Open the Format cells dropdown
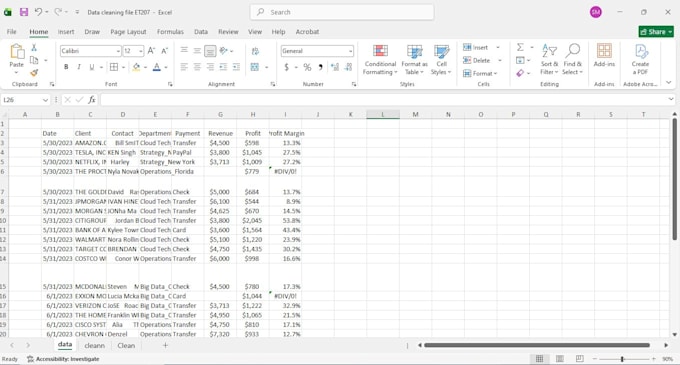 [x=479, y=73]
